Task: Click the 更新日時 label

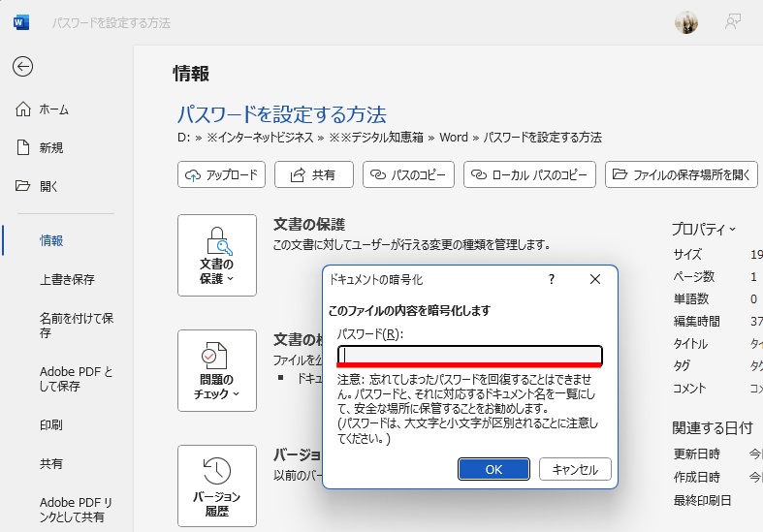Action: click(x=697, y=454)
